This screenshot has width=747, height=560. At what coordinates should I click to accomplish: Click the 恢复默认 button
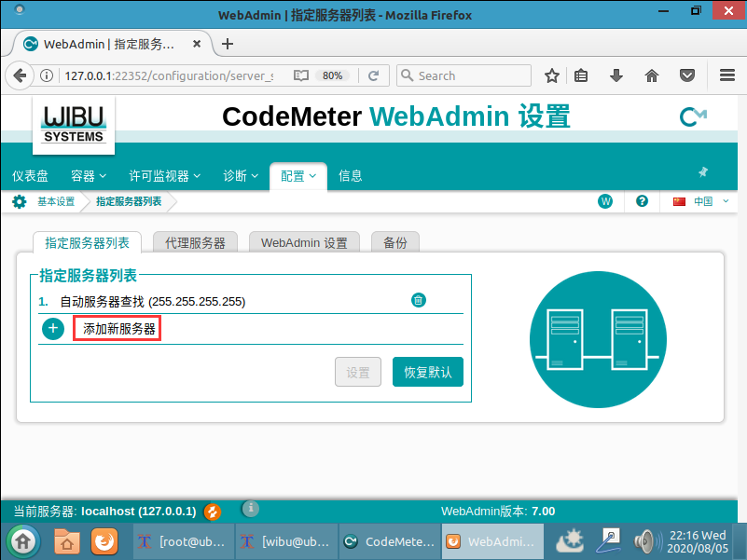click(428, 372)
